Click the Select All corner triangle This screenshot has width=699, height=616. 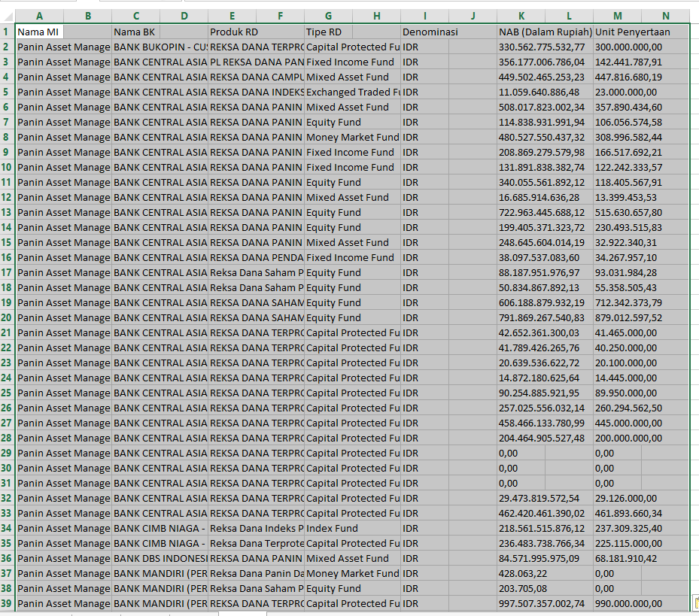pyautogui.click(x=7, y=16)
